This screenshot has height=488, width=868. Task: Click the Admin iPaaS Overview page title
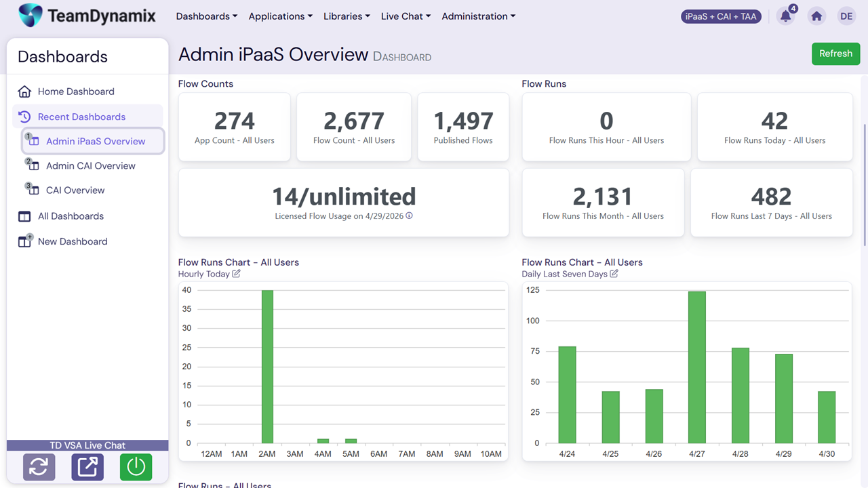(273, 54)
